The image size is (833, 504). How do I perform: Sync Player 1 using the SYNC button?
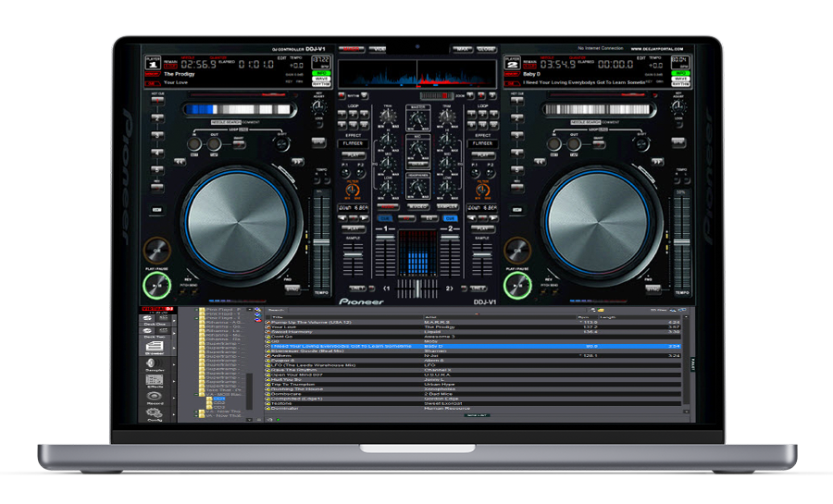[x=292, y=289]
